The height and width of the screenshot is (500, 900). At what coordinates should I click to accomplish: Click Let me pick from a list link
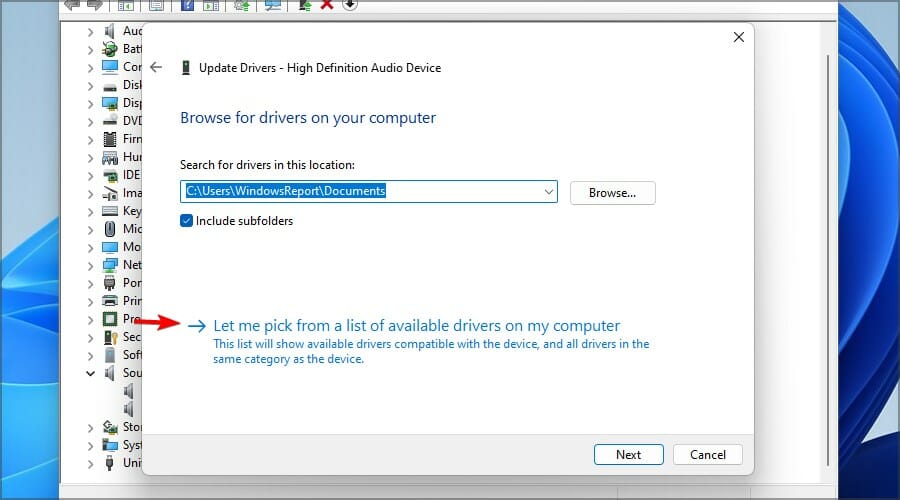click(x=417, y=325)
